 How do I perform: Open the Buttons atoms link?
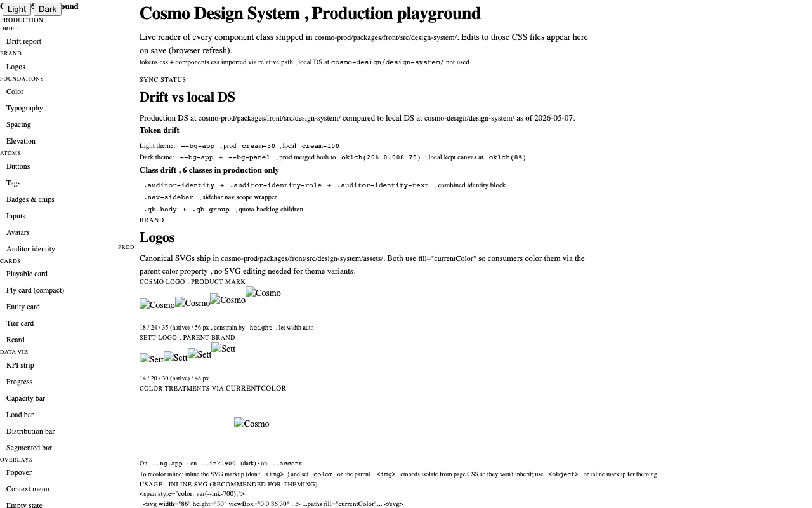[x=18, y=166]
